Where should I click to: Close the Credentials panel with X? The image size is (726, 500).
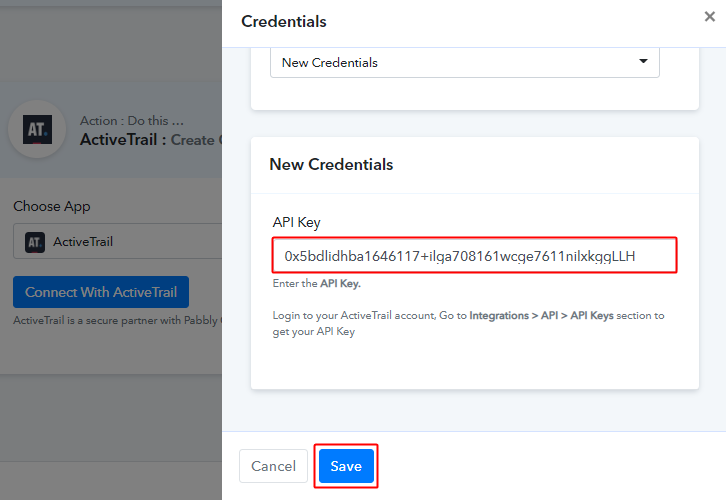(709, 17)
